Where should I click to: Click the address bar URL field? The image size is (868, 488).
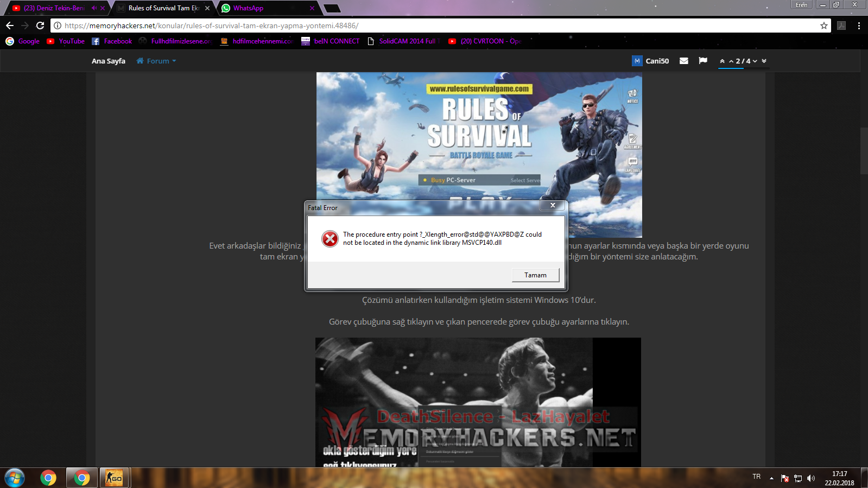click(x=440, y=26)
